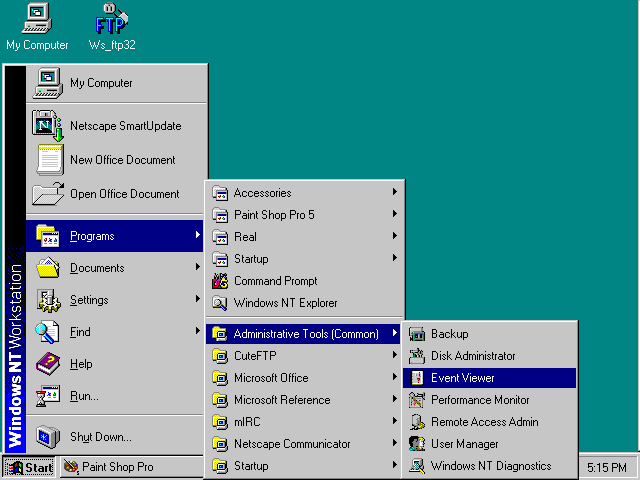Click the Start button
Image resolution: width=640 pixels, height=480 pixels.
pyautogui.click(x=29, y=467)
